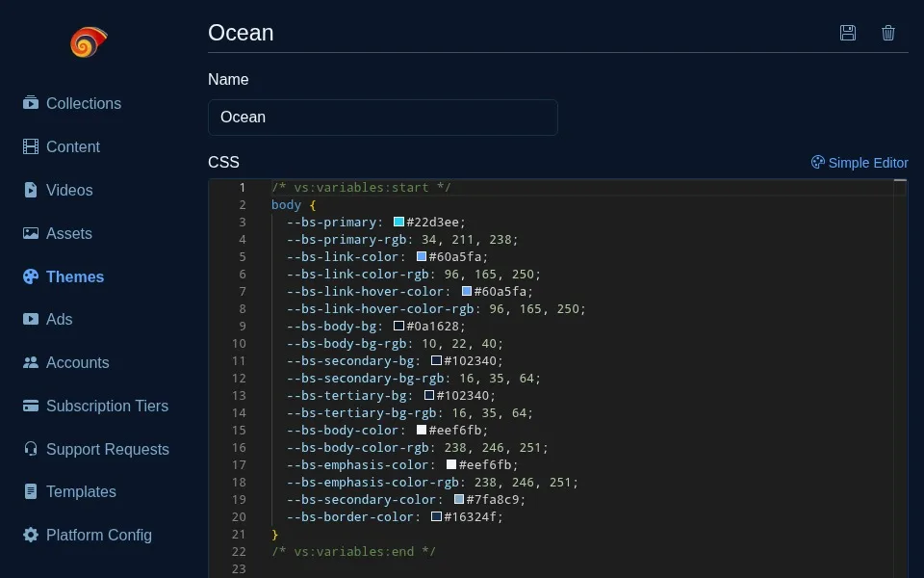Screen dimensions: 924x578
Task: Open the --bs-link-color swatch
Action: click(x=422, y=256)
